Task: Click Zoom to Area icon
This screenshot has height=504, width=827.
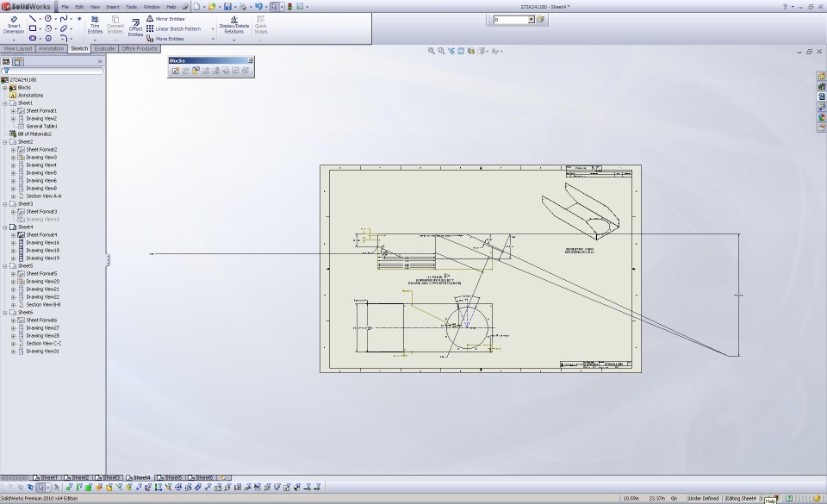Action: (441, 51)
